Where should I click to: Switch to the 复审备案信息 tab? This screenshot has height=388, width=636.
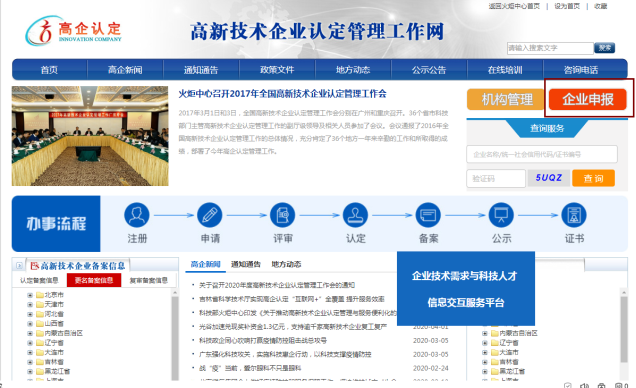148,280
